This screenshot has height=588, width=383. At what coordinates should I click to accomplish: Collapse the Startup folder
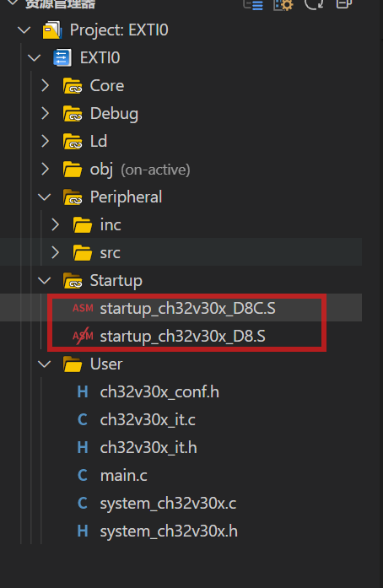coord(45,280)
